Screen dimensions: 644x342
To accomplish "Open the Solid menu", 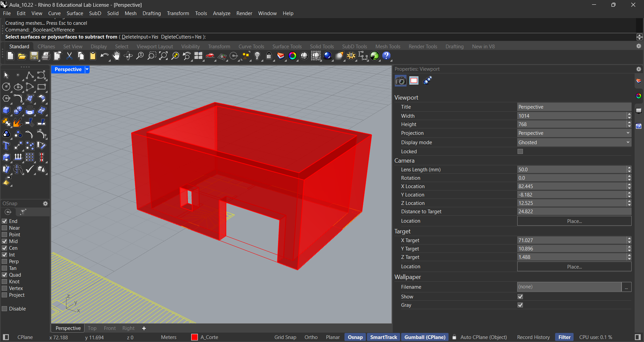I will 113,13.
